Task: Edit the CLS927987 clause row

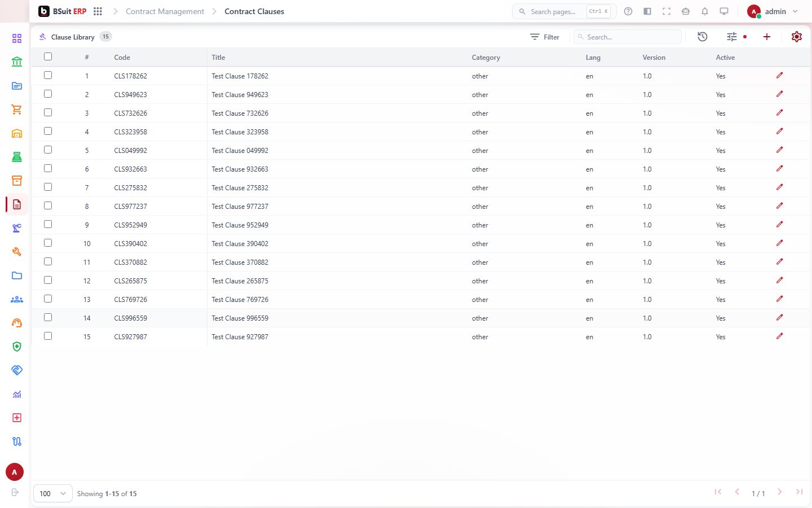Action: (780, 336)
